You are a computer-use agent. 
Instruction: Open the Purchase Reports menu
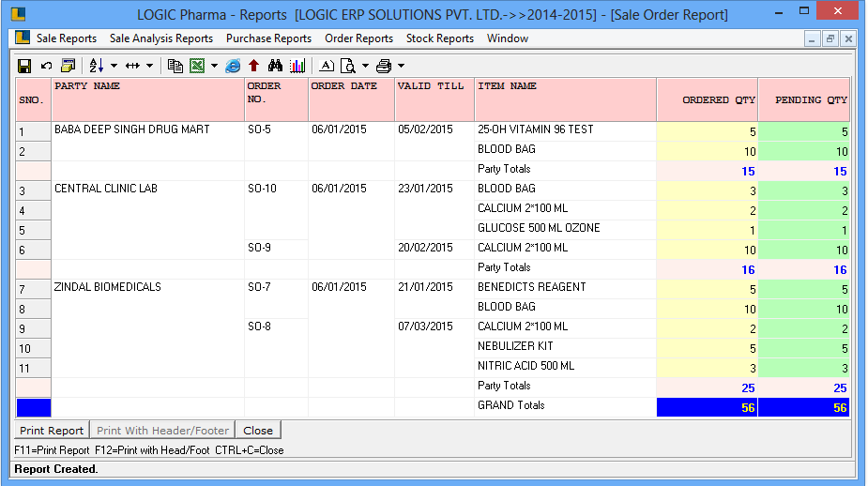tap(268, 38)
